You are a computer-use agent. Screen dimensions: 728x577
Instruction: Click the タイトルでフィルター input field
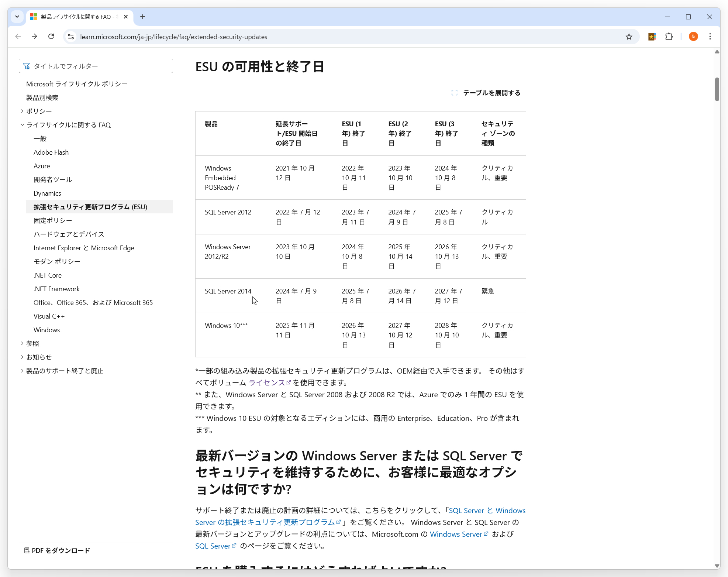[96, 66]
